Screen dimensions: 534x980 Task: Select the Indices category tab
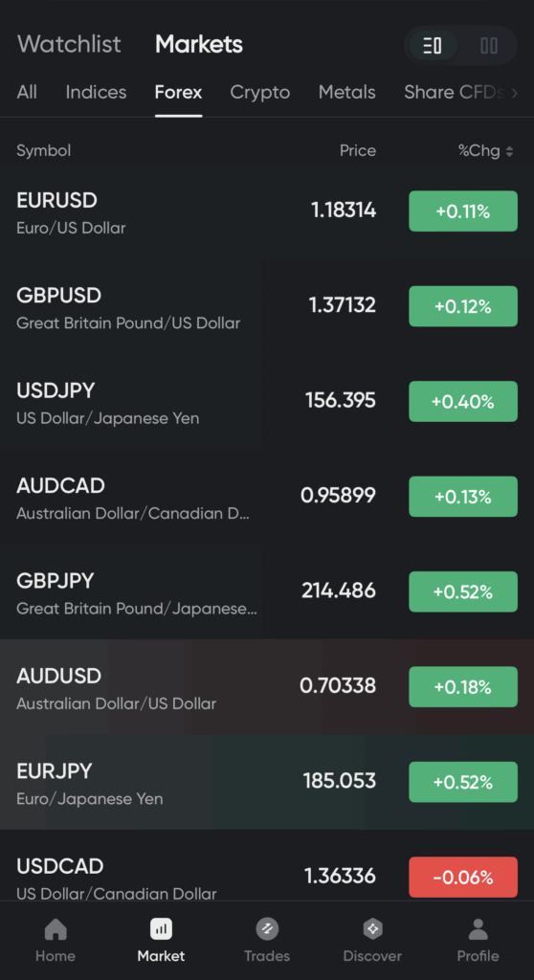pos(97,93)
